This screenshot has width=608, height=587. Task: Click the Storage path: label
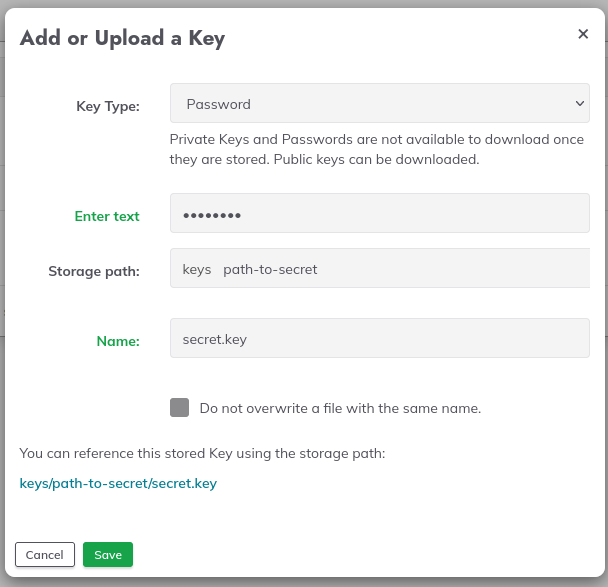[94, 271]
